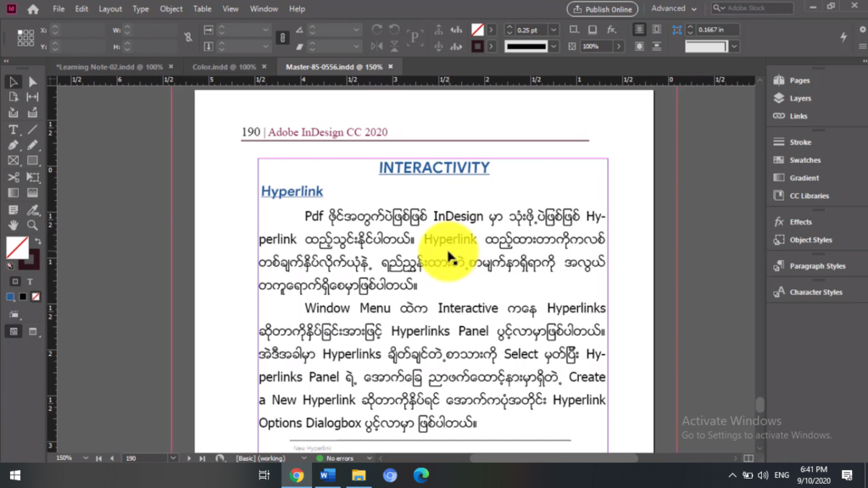Toggle formatting affects container

click(x=15, y=281)
